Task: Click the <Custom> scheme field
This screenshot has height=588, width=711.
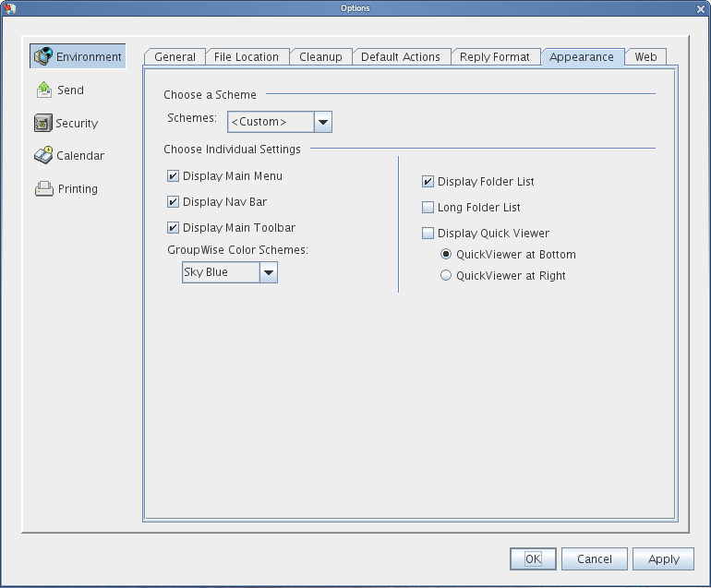Action: coord(271,122)
